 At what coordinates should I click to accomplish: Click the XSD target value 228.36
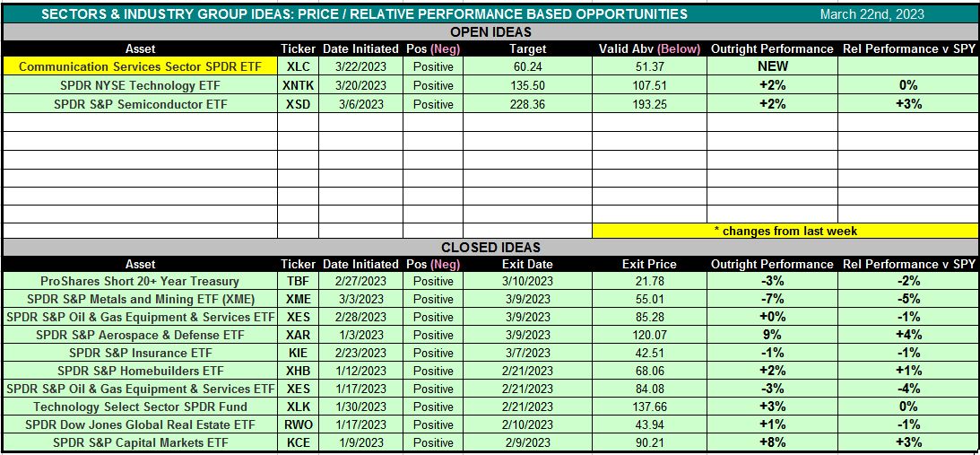pyautogui.click(x=527, y=104)
